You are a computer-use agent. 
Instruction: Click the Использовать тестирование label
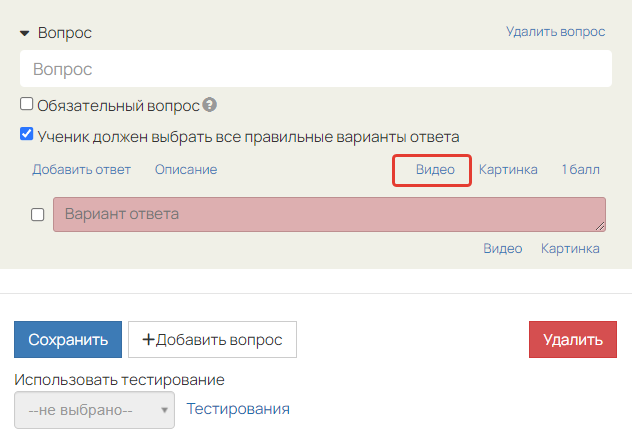[119, 380]
